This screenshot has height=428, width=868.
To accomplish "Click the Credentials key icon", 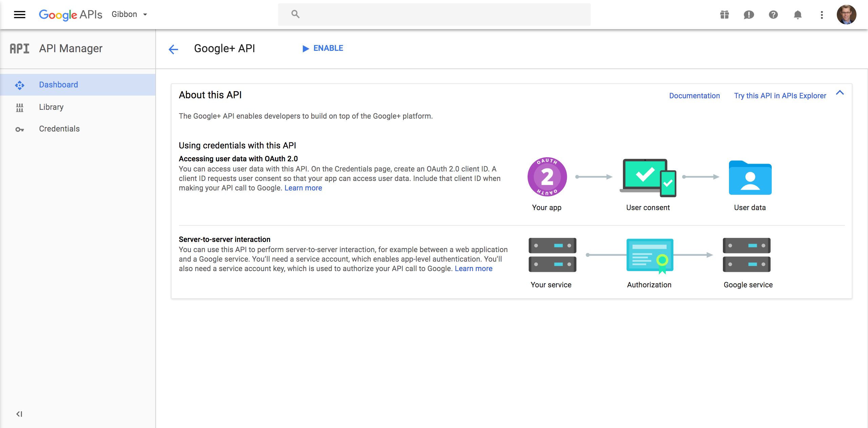I will click(20, 129).
